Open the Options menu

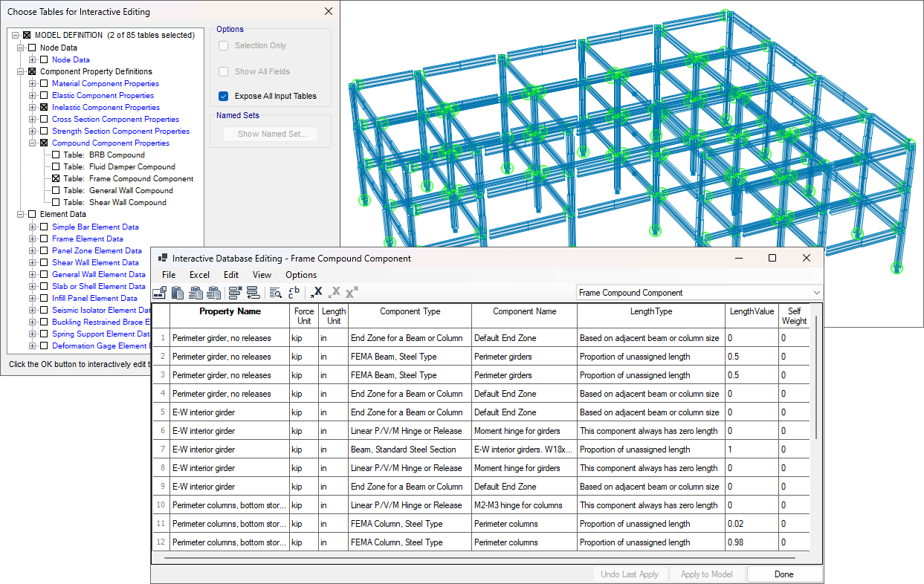click(301, 275)
